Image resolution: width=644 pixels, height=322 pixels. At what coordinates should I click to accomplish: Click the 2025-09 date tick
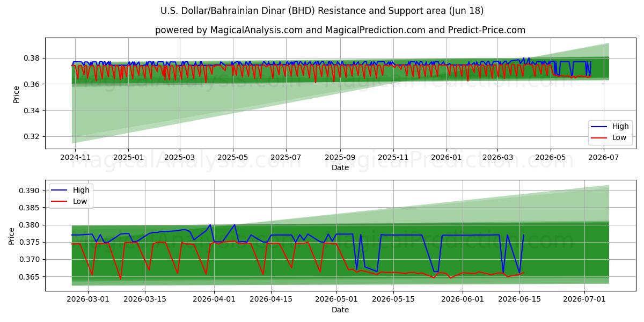tap(340, 157)
